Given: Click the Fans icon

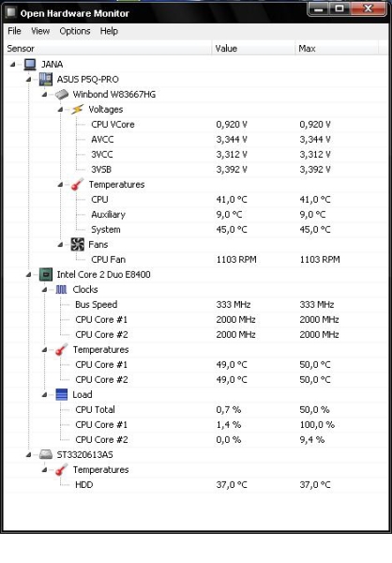Looking at the screenshot, I should [x=77, y=245].
